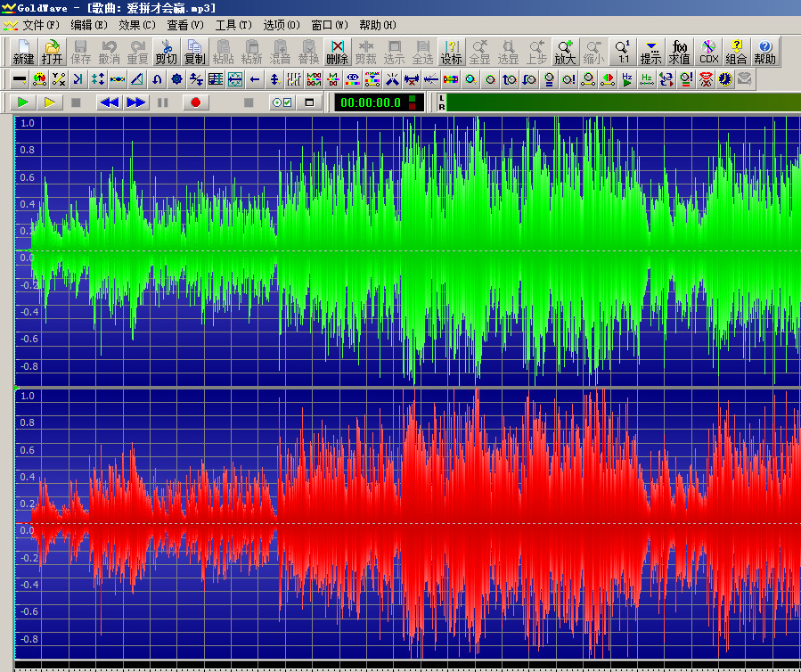Image resolution: width=801 pixels, height=672 pixels.
Task: Click the yellow play button
Action: pos(50,102)
